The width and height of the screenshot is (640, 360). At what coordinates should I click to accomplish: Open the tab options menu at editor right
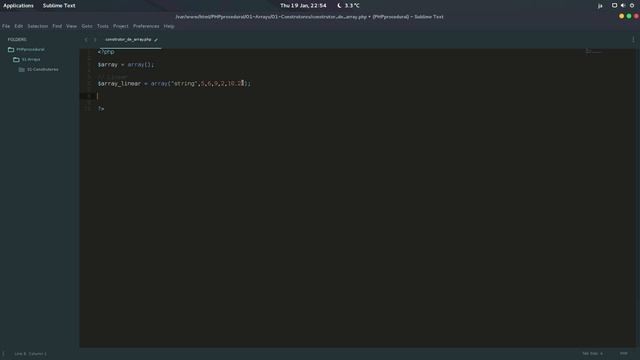tap(633, 40)
